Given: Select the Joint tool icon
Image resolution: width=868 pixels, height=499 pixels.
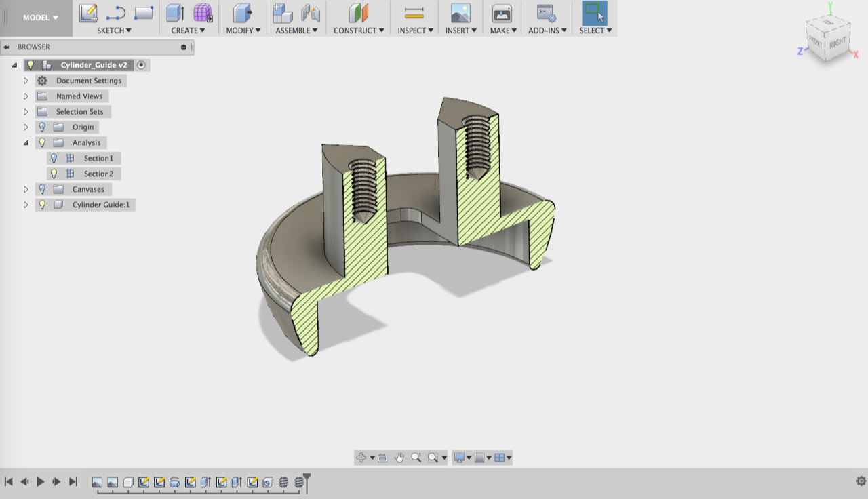Looking at the screenshot, I should pyautogui.click(x=310, y=13).
